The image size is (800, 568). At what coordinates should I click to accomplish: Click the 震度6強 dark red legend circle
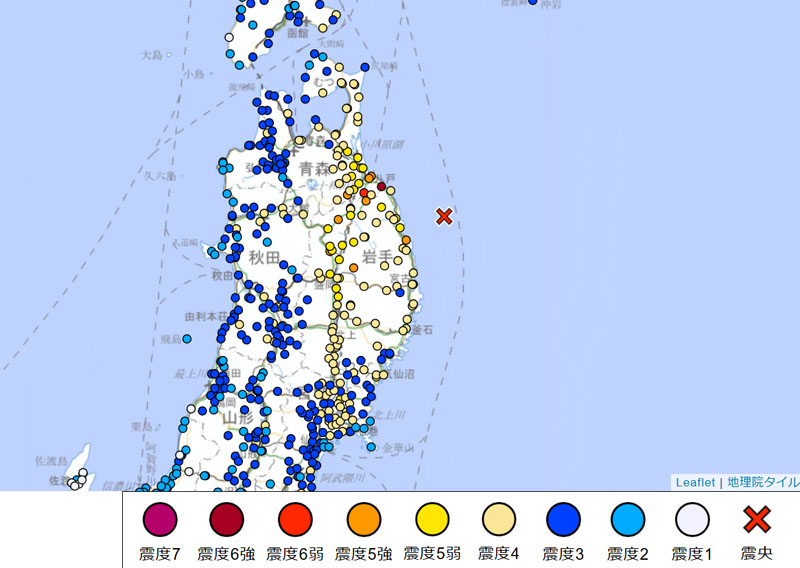click(x=227, y=520)
